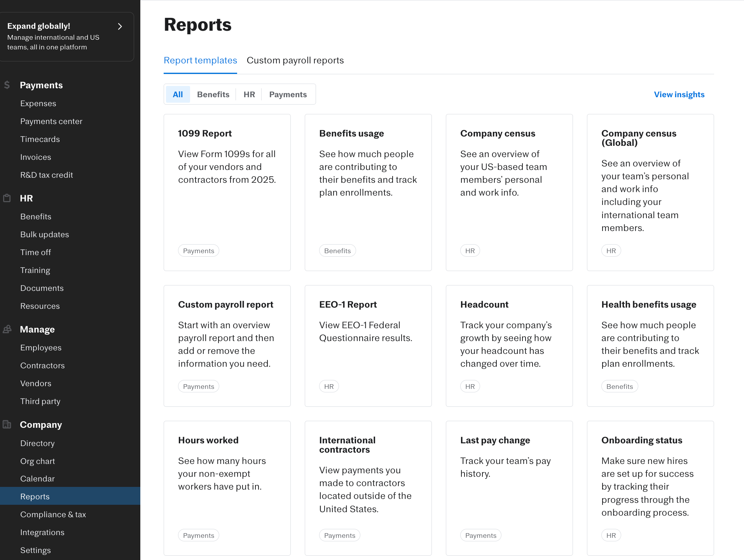Click the building icon next to Company
744x560 pixels.
(7, 424)
